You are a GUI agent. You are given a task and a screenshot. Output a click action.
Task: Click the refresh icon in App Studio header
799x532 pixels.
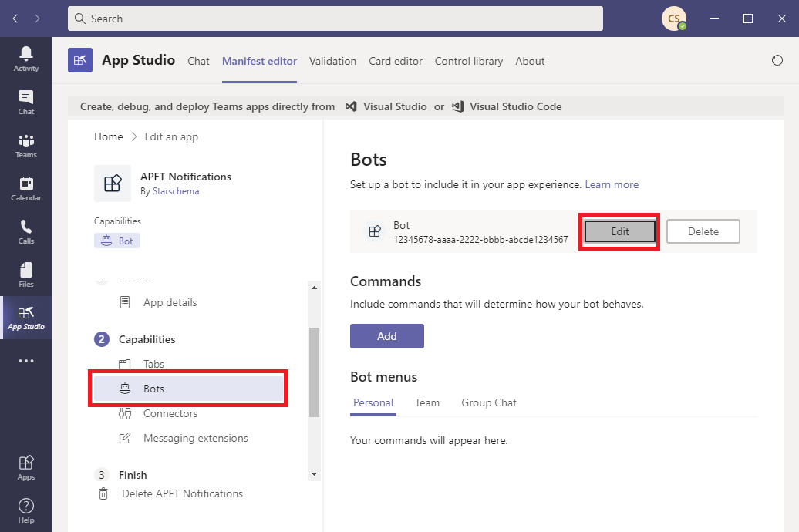click(x=777, y=61)
